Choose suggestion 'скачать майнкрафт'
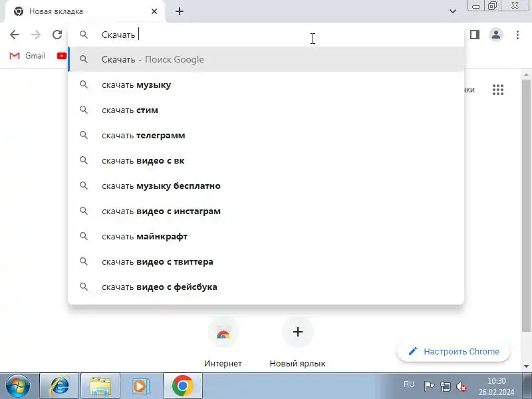 266,237
